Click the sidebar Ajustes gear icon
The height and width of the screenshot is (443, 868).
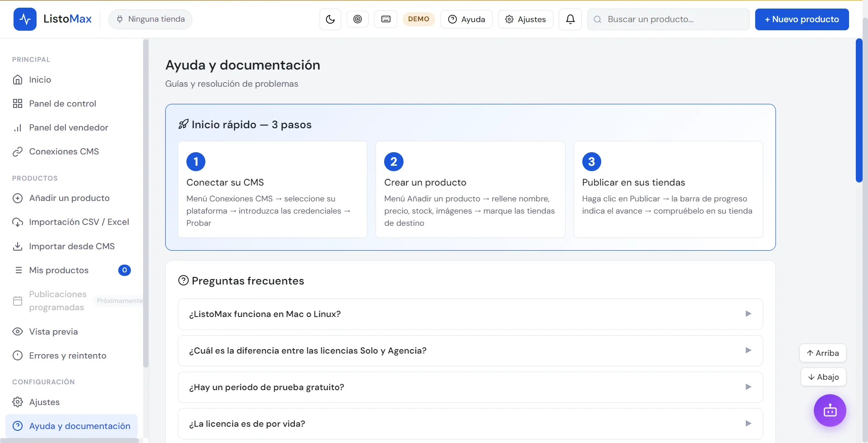18,402
